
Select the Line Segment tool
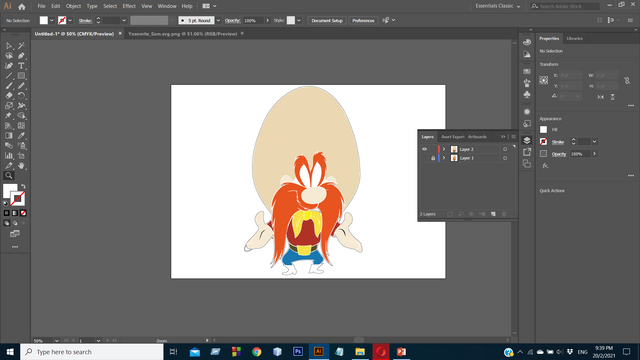(x=9, y=76)
